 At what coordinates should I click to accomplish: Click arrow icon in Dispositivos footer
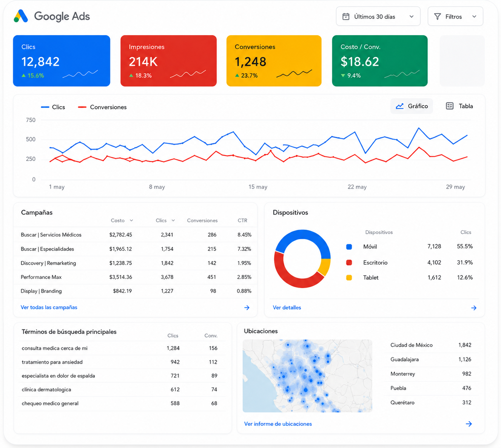click(x=474, y=308)
